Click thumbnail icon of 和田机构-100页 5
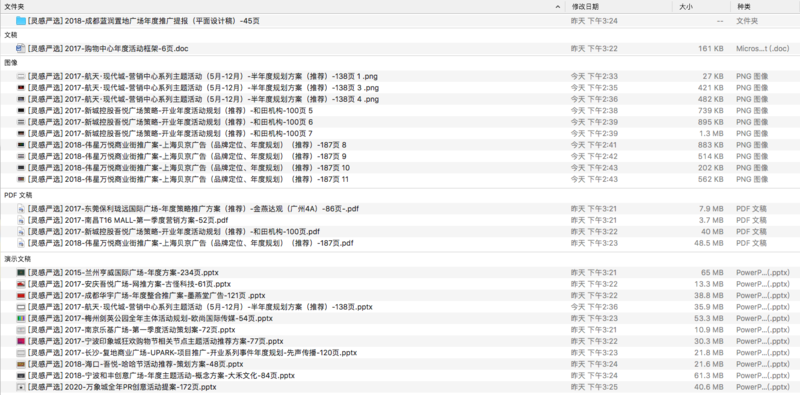Viewport: 800px width, 395px height. (x=21, y=111)
